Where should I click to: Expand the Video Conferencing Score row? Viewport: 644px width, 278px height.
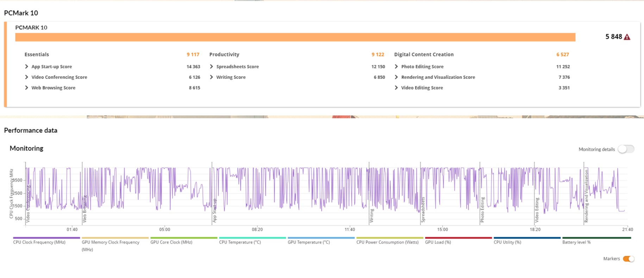[x=26, y=77]
